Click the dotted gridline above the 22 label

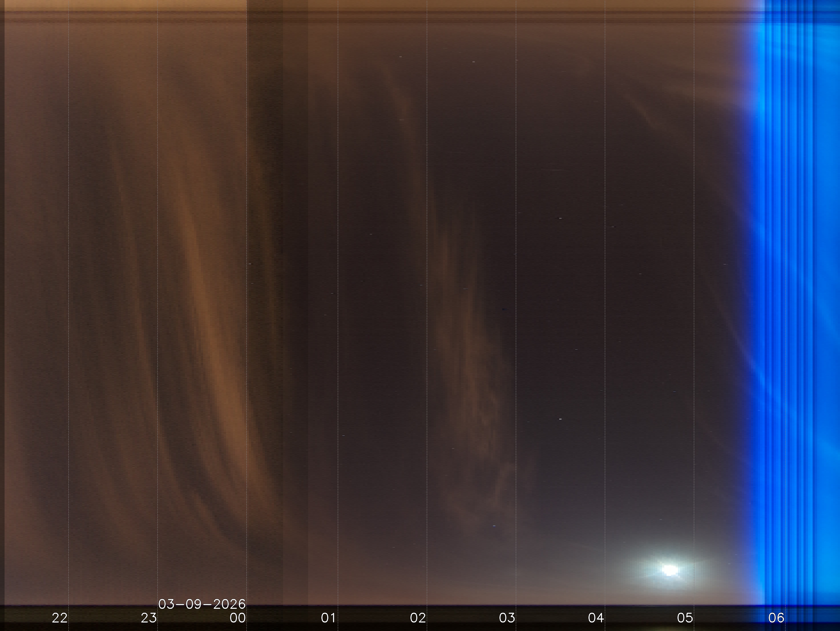click(x=68, y=304)
